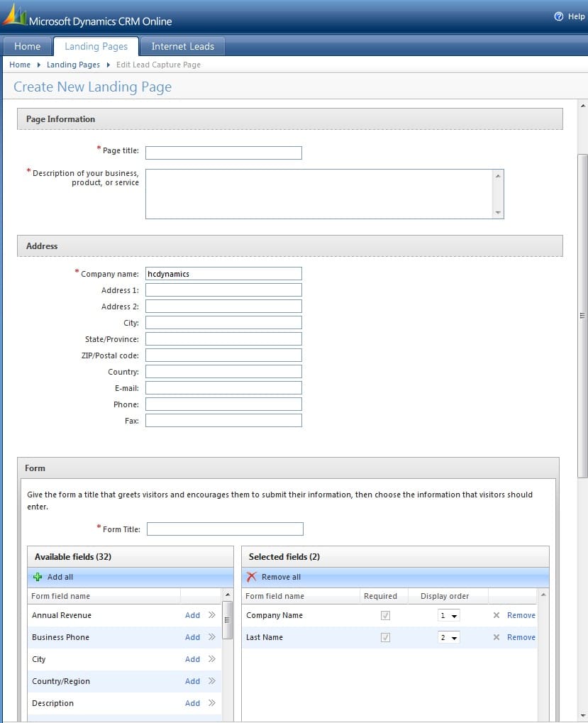Go to Home in the breadcrumb
Viewport: 588px width, 723px height.
[20, 65]
